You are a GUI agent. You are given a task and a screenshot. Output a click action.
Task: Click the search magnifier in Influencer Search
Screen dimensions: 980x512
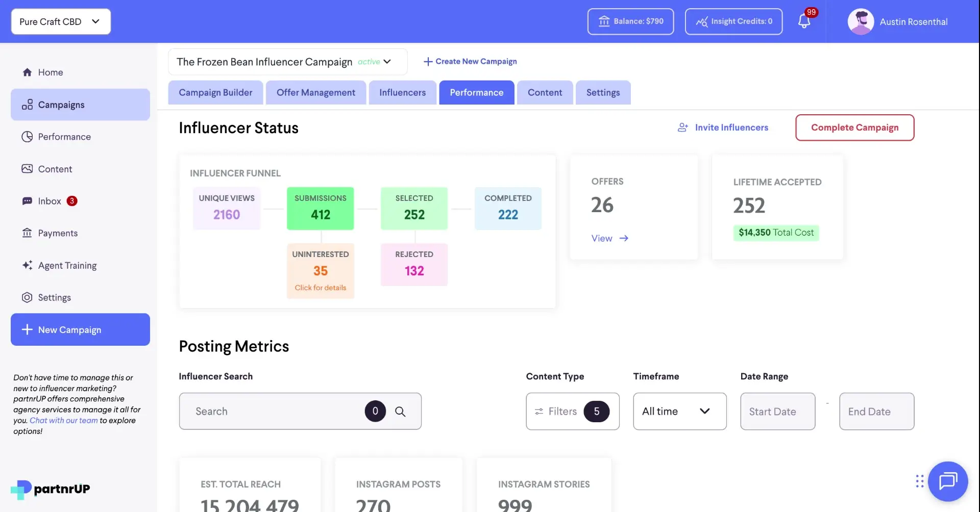pyautogui.click(x=401, y=411)
